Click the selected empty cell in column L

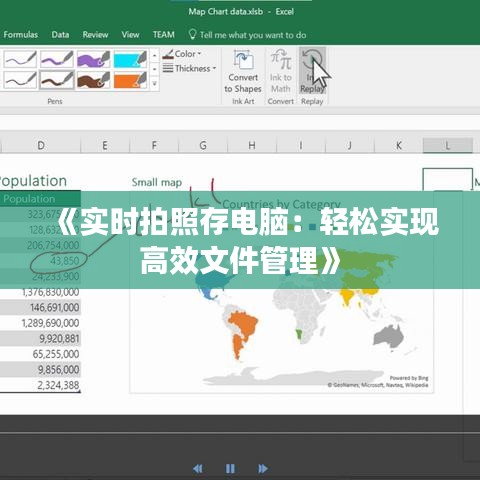448,179
